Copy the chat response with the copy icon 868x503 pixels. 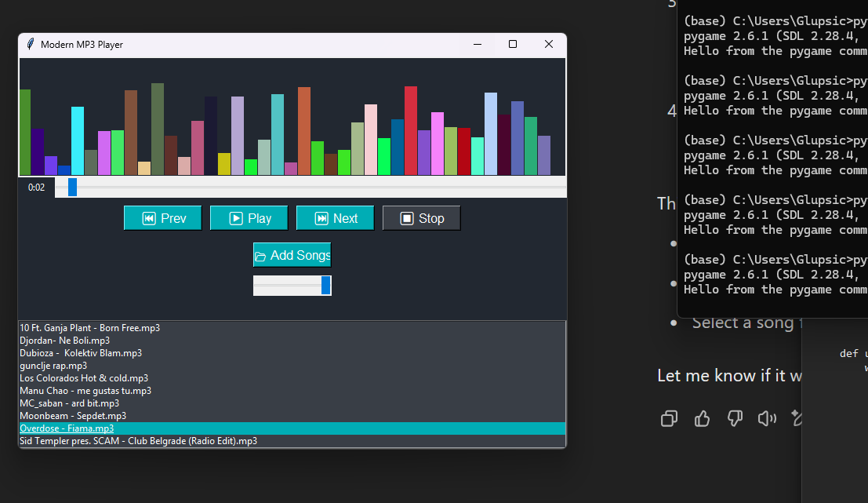point(669,418)
